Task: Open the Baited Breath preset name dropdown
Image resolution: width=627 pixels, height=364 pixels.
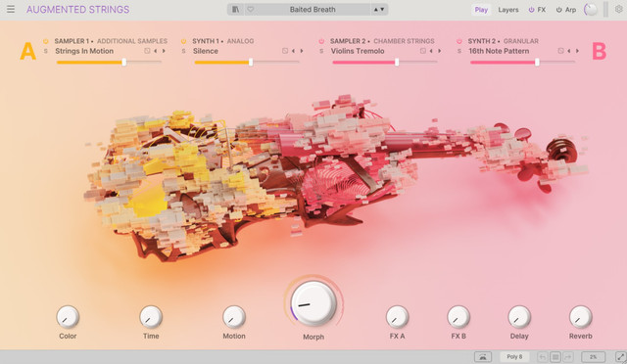Action: pyautogui.click(x=313, y=9)
